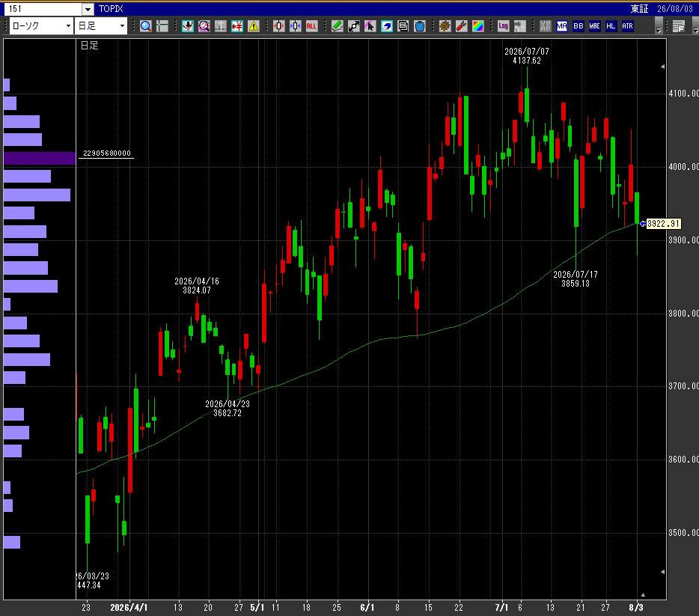699x616 pixels.
Task: Toggle the MAE envelope indicator
Action: 595,26
